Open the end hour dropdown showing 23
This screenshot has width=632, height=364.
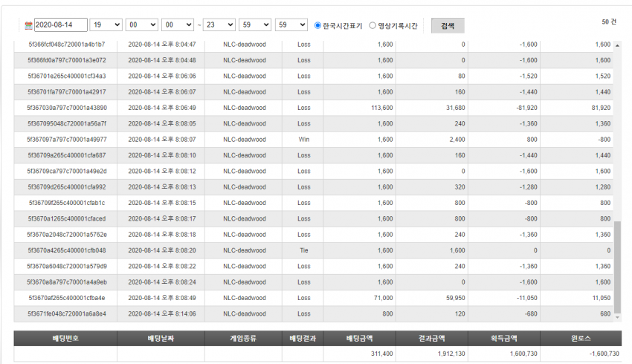(x=219, y=25)
